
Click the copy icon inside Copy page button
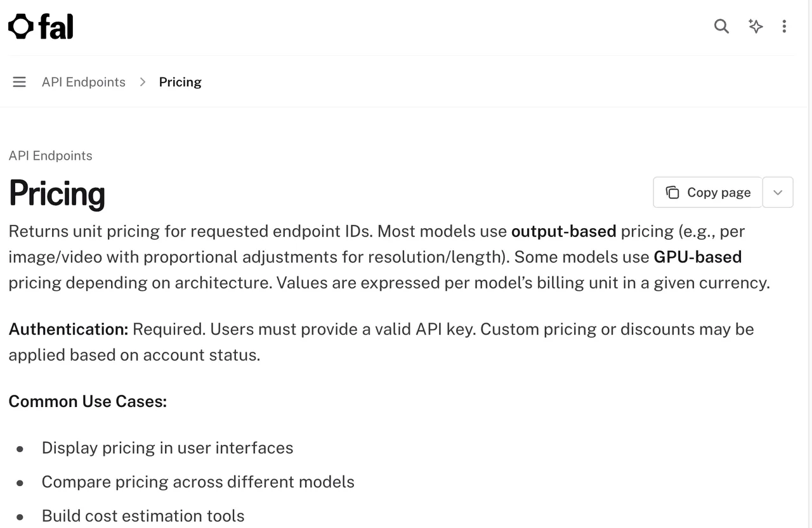(672, 192)
